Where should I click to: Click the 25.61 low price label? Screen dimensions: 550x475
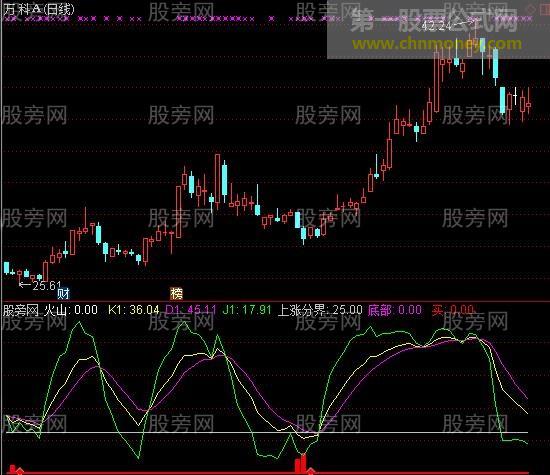47,286
